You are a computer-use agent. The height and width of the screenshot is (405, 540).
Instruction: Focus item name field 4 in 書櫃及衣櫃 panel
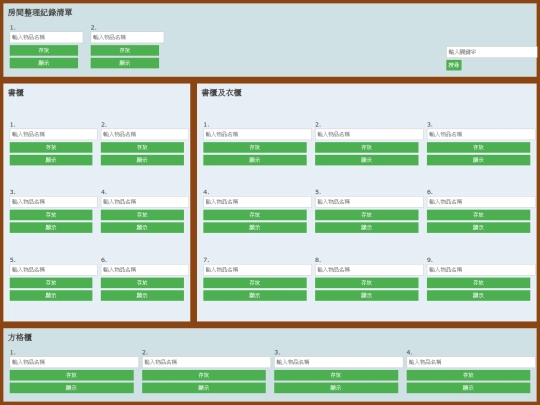(257, 202)
